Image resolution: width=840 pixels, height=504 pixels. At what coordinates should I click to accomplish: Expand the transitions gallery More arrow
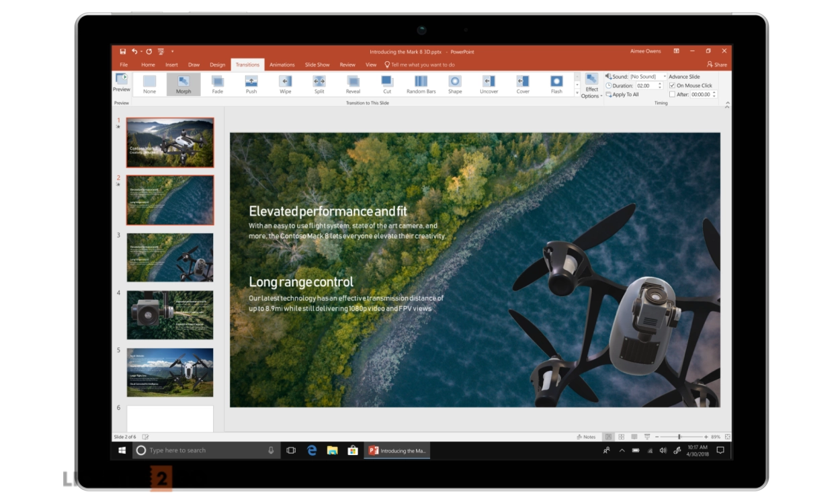577,93
